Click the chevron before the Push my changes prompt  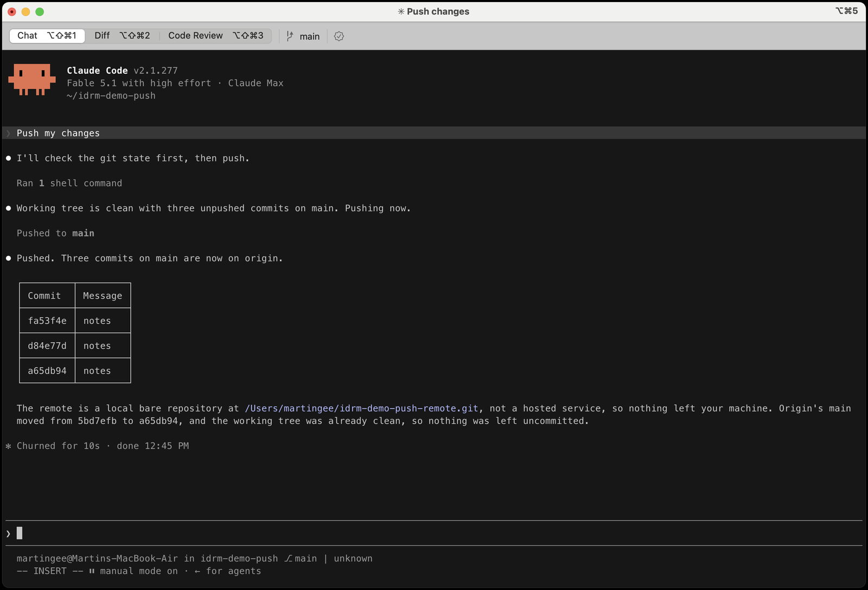[x=8, y=133]
